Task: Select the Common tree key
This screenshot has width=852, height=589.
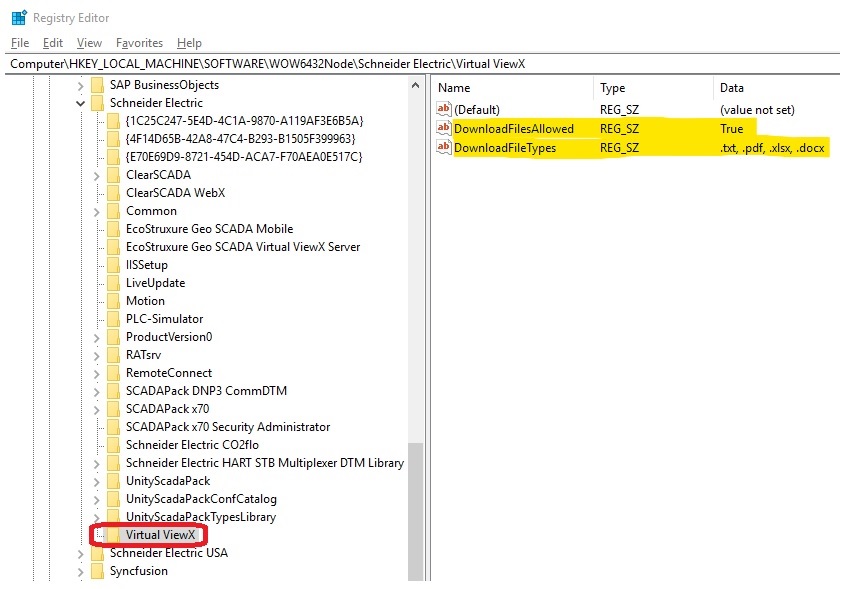Action: 151,211
